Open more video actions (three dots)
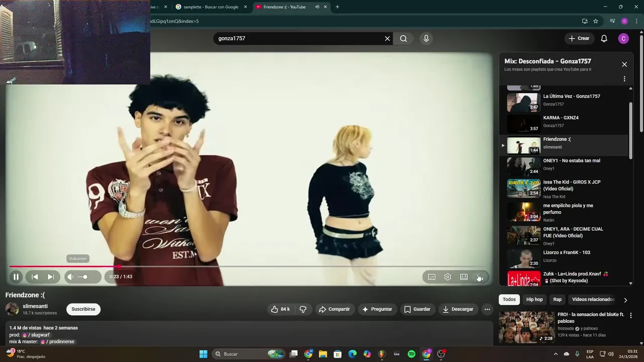The height and width of the screenshot is (362, 644). (x=487, y=309)
